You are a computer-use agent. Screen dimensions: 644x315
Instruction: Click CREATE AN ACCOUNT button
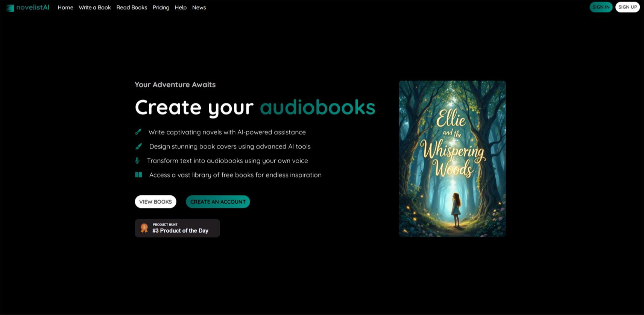218,202
